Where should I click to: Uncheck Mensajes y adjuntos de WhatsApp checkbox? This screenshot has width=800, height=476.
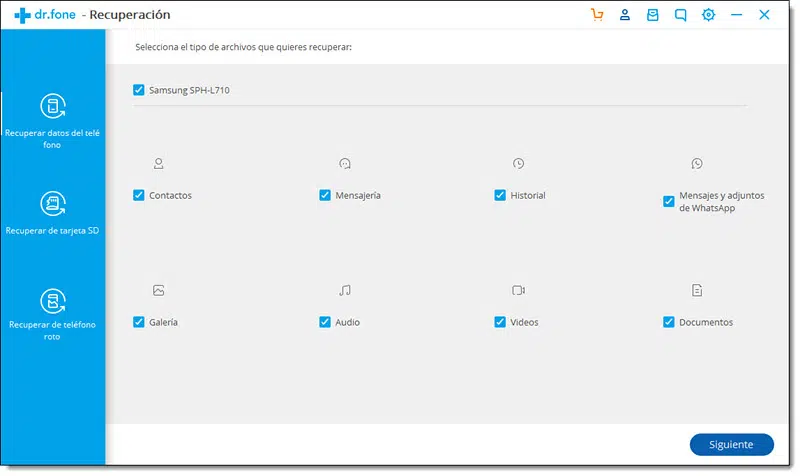[668, 202]
